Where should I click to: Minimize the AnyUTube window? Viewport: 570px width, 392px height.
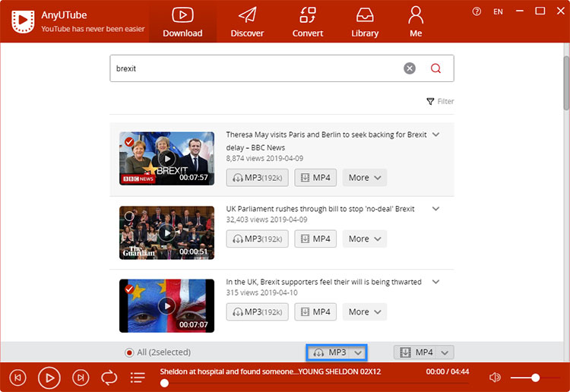point(520,11)
